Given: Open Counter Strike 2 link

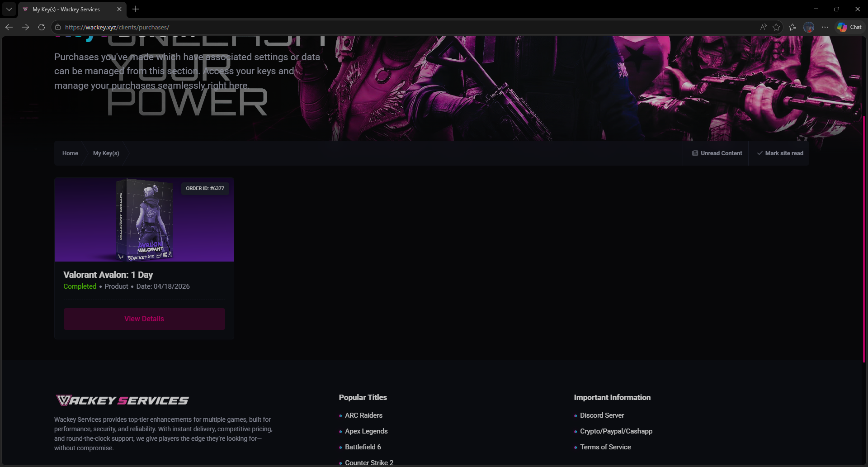Looking at the screenshot, I should (x=369, y=462).
